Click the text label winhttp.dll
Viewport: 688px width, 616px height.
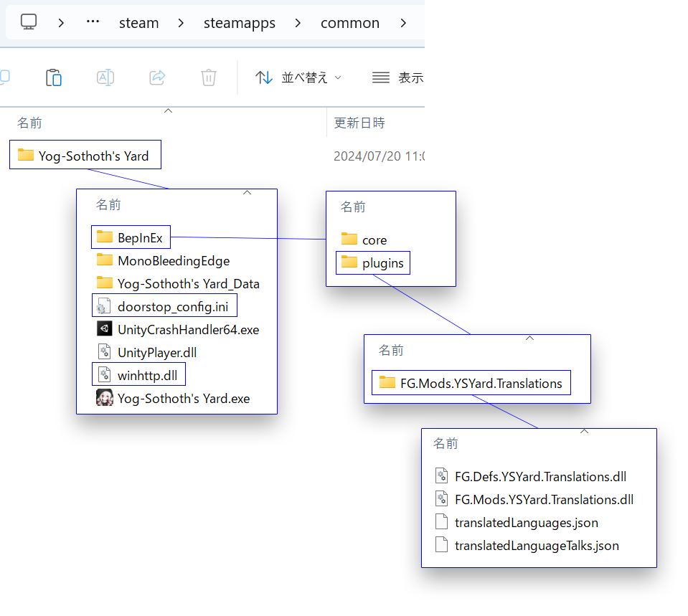(x=148, y=376)
